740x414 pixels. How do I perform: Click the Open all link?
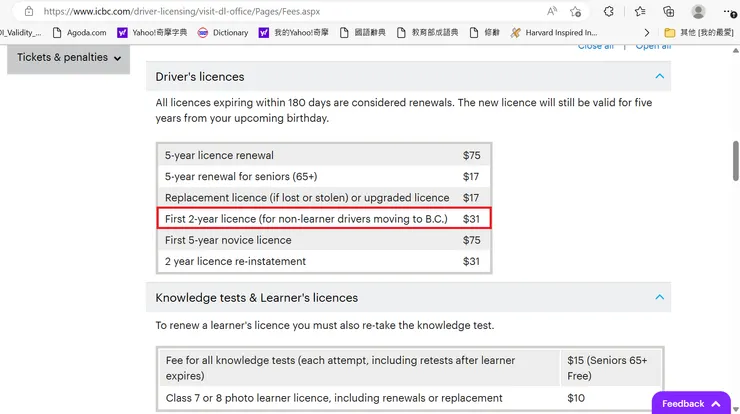(x=654, y=46)
